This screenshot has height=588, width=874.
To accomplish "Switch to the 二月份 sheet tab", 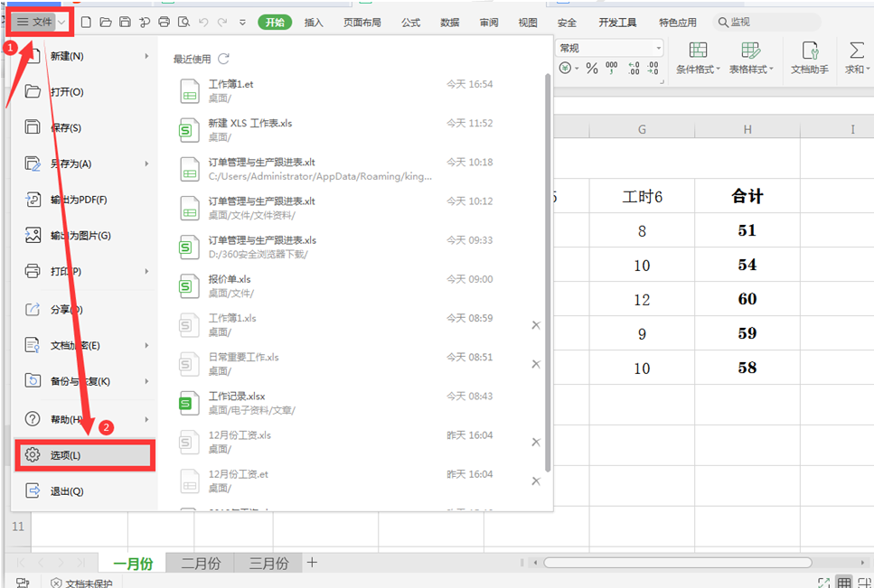I will click(201, 563).
